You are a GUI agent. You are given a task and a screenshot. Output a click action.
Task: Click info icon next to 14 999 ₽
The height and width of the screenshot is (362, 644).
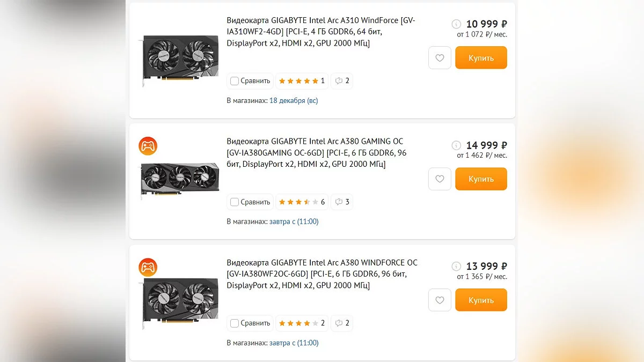tap(456, 145)
